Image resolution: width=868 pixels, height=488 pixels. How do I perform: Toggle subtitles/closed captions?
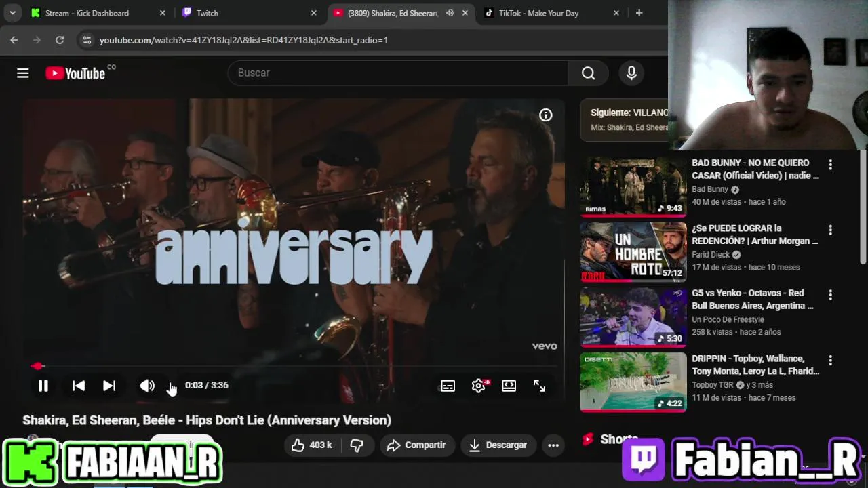coord(448,386)
